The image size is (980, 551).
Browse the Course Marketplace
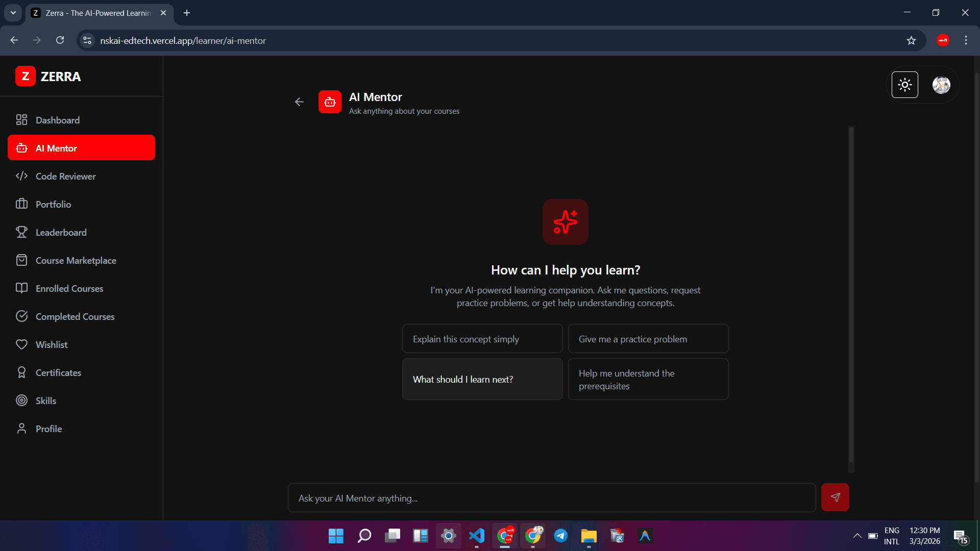(76, 260)
